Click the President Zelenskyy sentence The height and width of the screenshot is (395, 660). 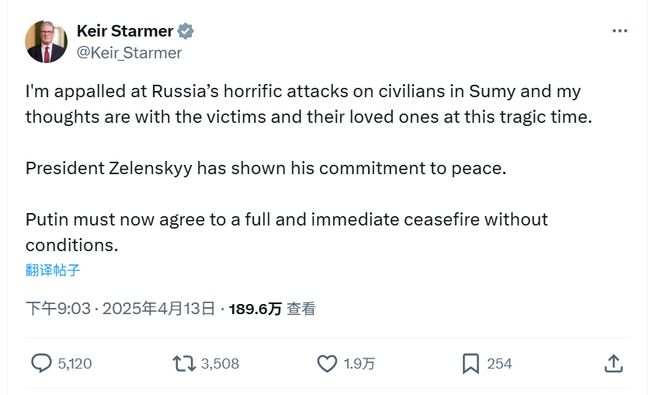[266, 168]
